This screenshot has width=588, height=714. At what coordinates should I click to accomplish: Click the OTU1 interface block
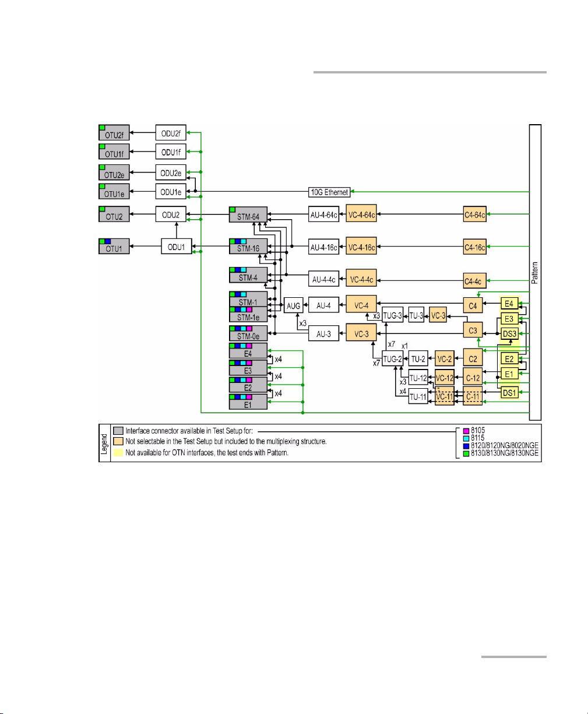coord(114,246)
